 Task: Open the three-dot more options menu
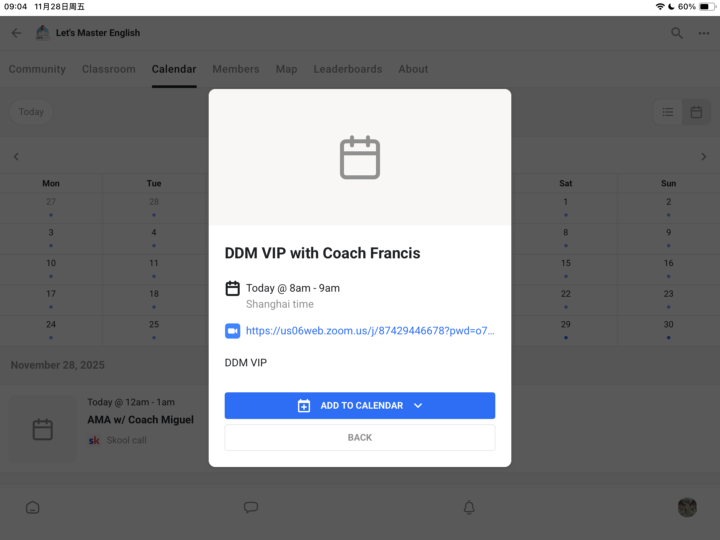click(x=704, y=33)
